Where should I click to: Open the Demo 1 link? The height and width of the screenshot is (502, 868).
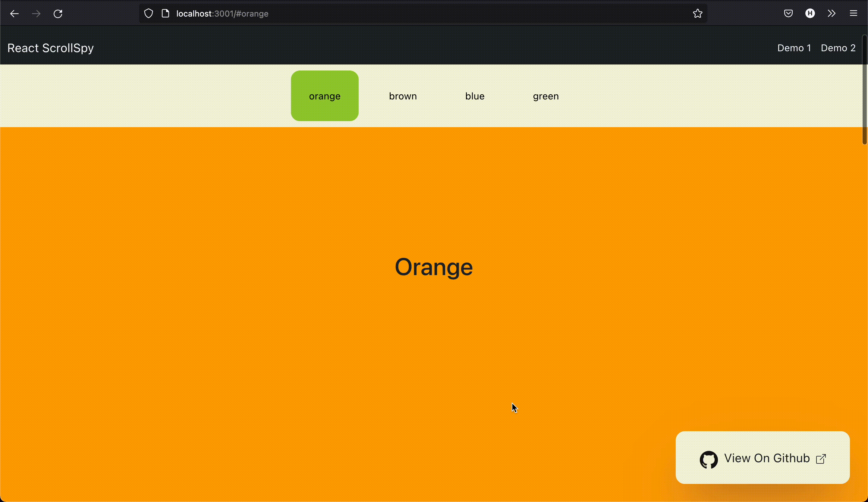point(794,48)
